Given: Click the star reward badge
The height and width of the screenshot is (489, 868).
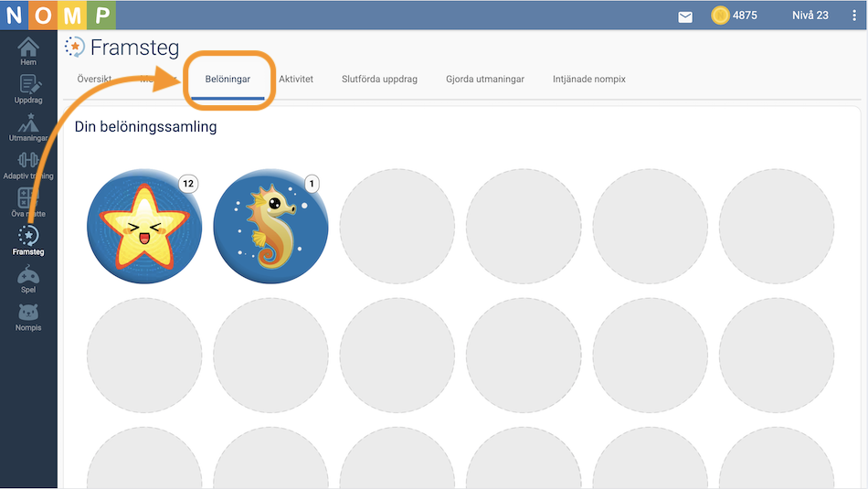Looking at the screenshot, I should pos(144,226).
